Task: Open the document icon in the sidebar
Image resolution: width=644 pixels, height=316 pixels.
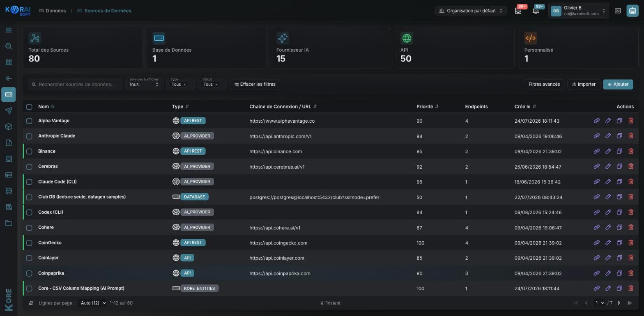Action: (x=9, y=143)
